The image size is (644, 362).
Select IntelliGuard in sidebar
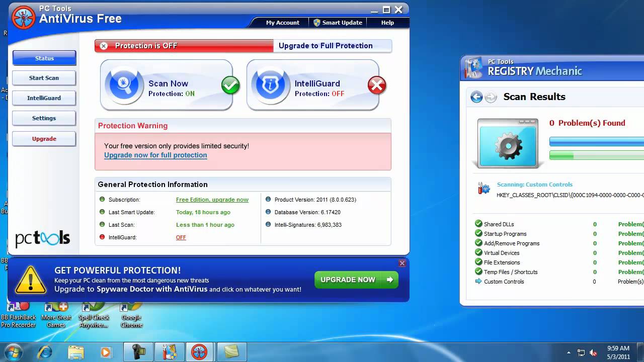[44, 98]
